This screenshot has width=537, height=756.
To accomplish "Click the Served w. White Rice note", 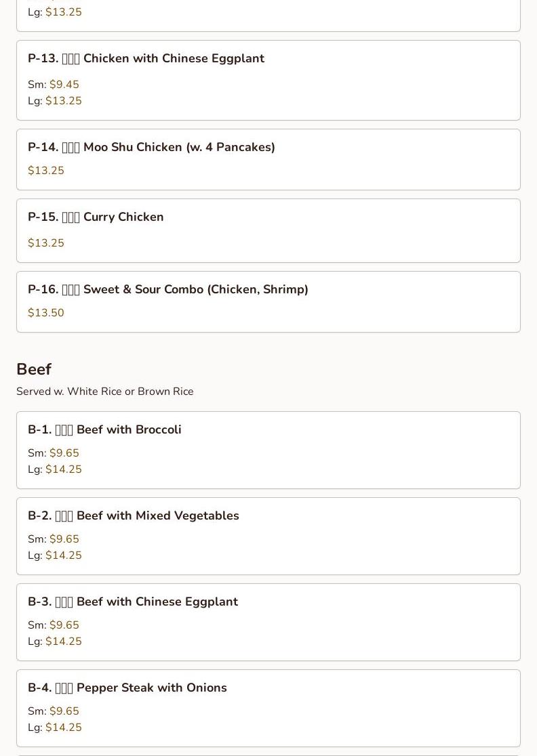I will point(104,391).
